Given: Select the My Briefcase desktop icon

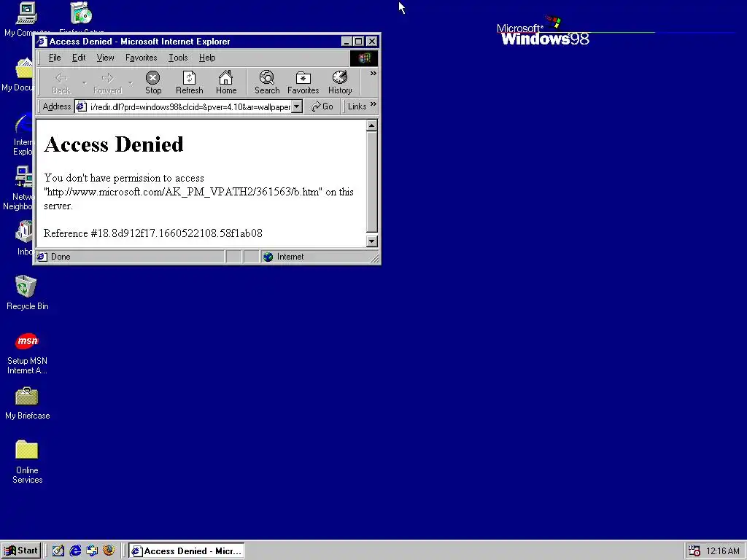Looking at the screenshot, I should point(27,404).
